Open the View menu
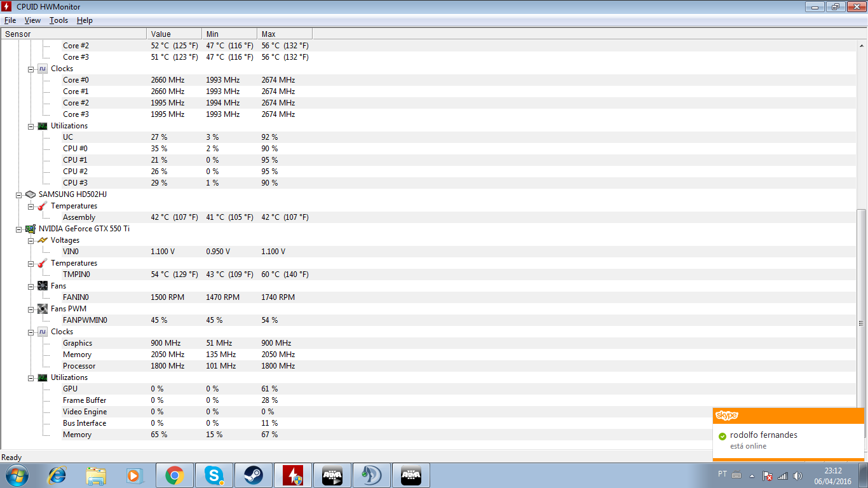The height and width of the screenshot is (488, 868). click(x=32, y=20)
